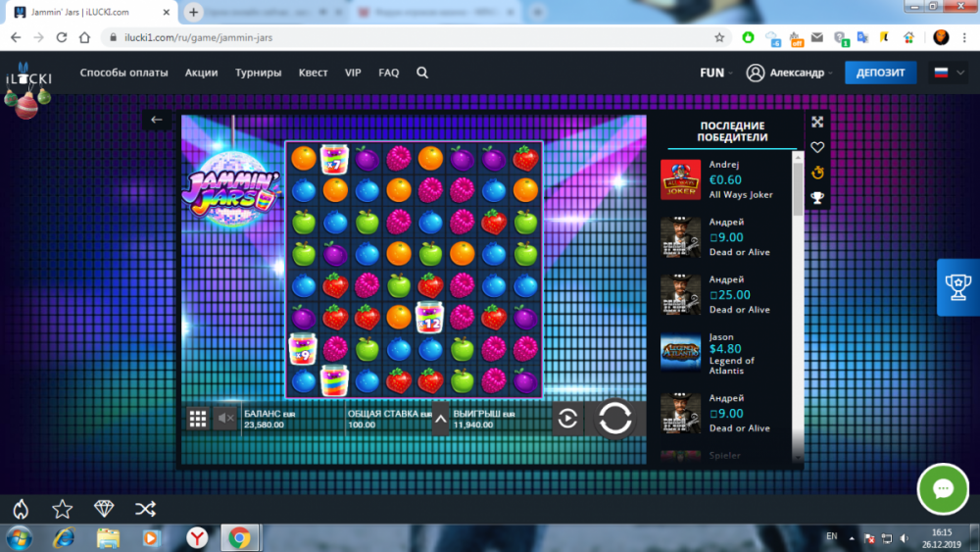Unmute the game sound speaker
This screenshot has width=980, height=552.
(225, 419)
